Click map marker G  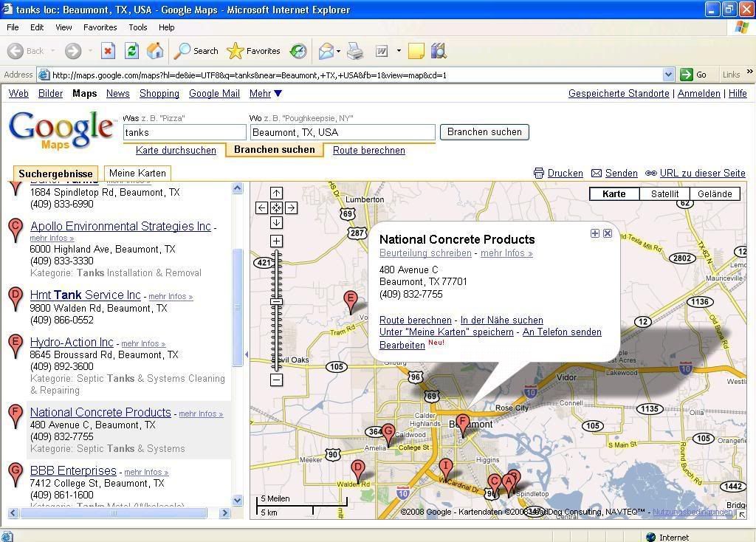388,434
